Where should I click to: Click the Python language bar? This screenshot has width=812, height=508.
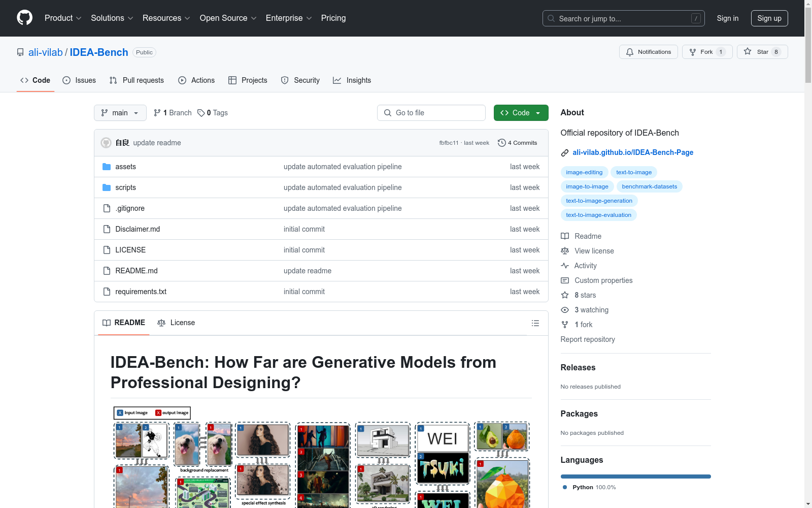pos(635,477)
